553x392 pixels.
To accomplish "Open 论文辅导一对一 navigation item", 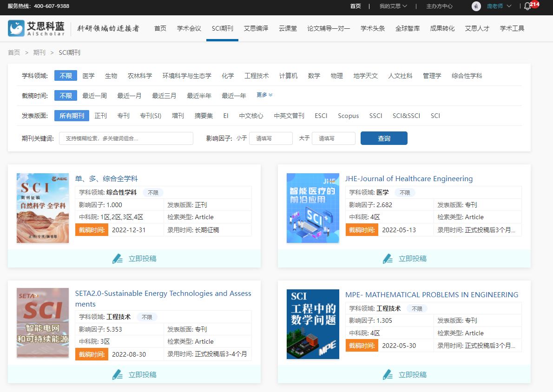I will point(329,28).
